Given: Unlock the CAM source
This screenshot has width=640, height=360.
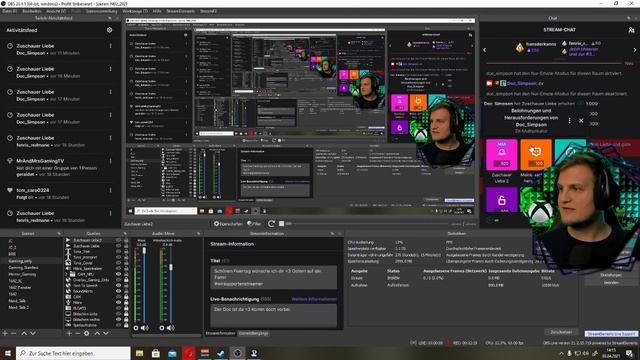Looking at the screenshot, I should (126, 297).
